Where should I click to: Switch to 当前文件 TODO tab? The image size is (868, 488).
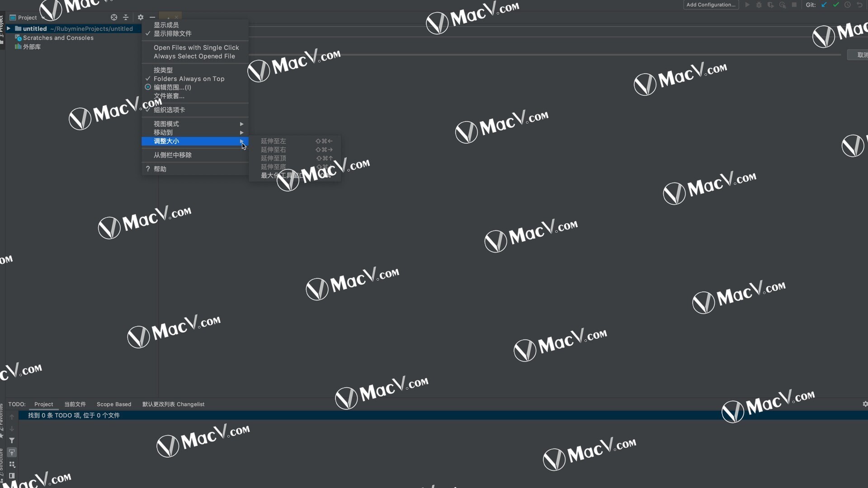tap(75, 404)
